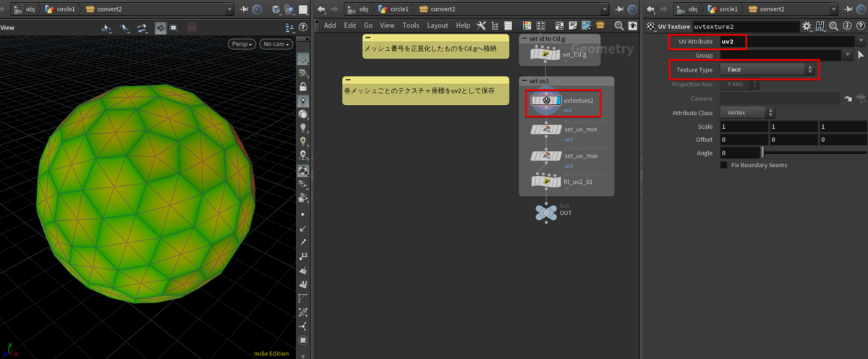This screenshot has width=868, height=359.
Task: Toggle the lock icon in viewport right toolbar
Action: [303, 87]
